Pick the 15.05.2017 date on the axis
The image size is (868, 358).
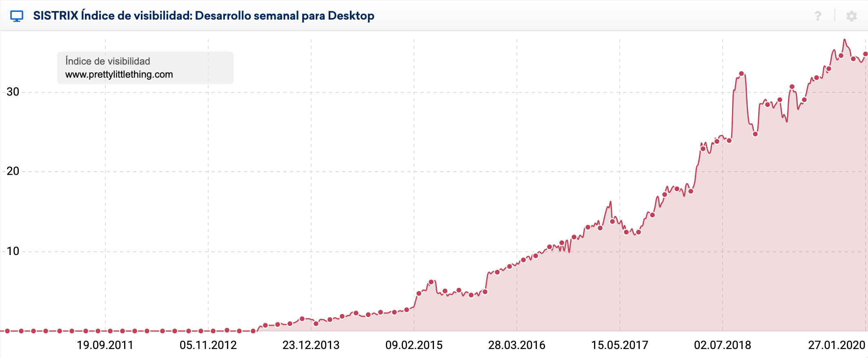click(620, 345)
